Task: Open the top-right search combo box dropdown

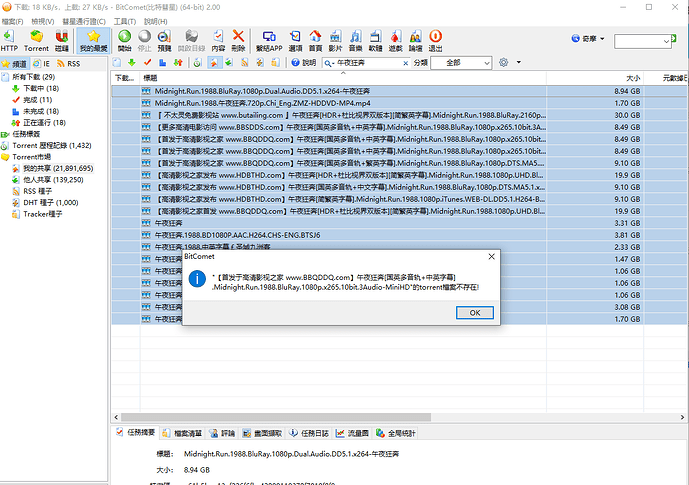Action: 666,41
